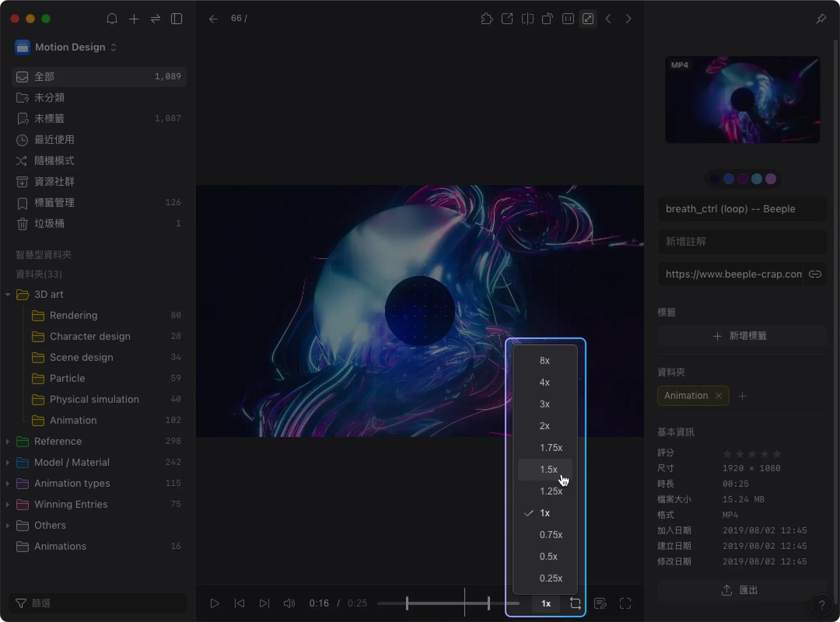840x622 pixels.
Task: Open file in external app icon
Action: 507,19
